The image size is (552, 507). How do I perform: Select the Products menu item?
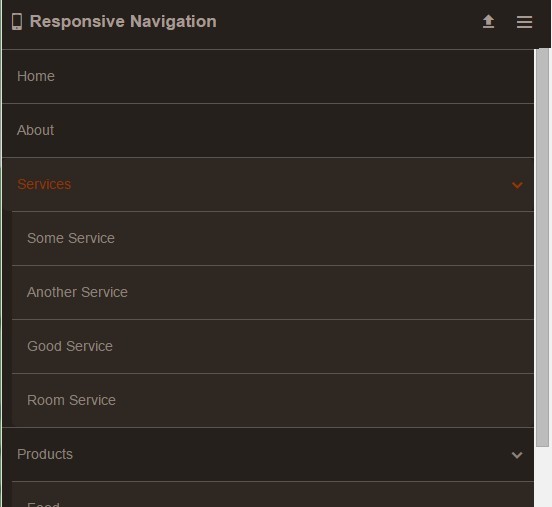(268, 455)
